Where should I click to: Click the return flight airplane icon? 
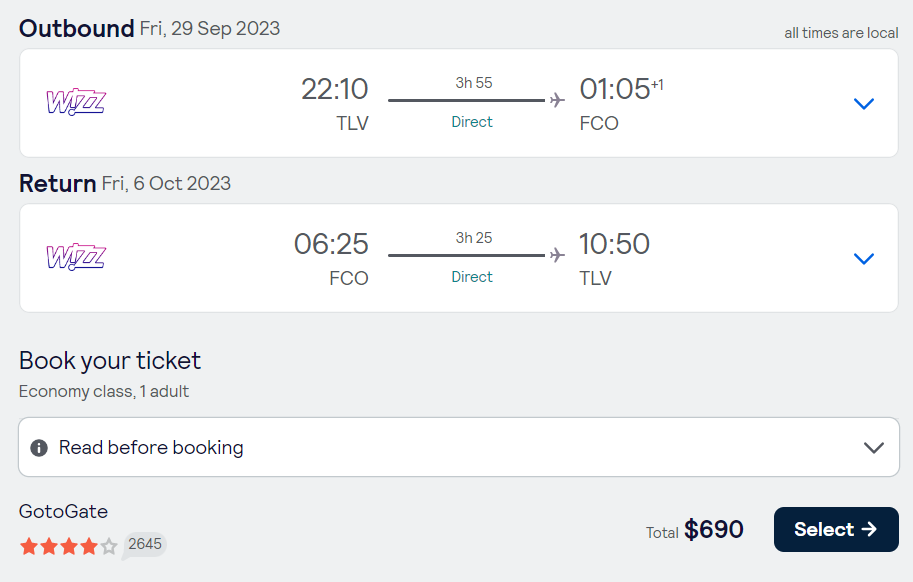[x=557, y=255]
